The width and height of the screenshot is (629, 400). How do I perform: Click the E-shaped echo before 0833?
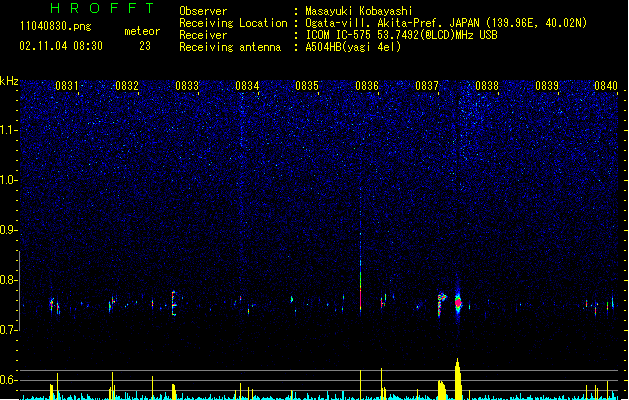pos(174,303)
